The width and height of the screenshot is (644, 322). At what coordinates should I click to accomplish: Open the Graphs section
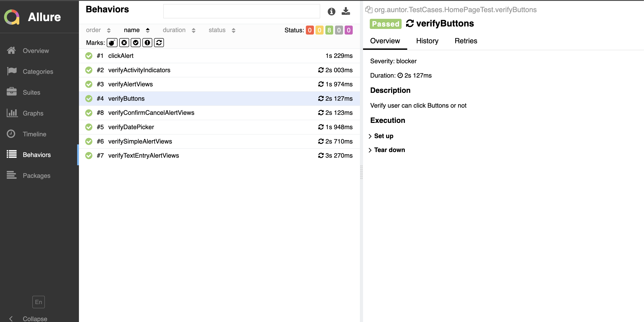pos(33,113)
